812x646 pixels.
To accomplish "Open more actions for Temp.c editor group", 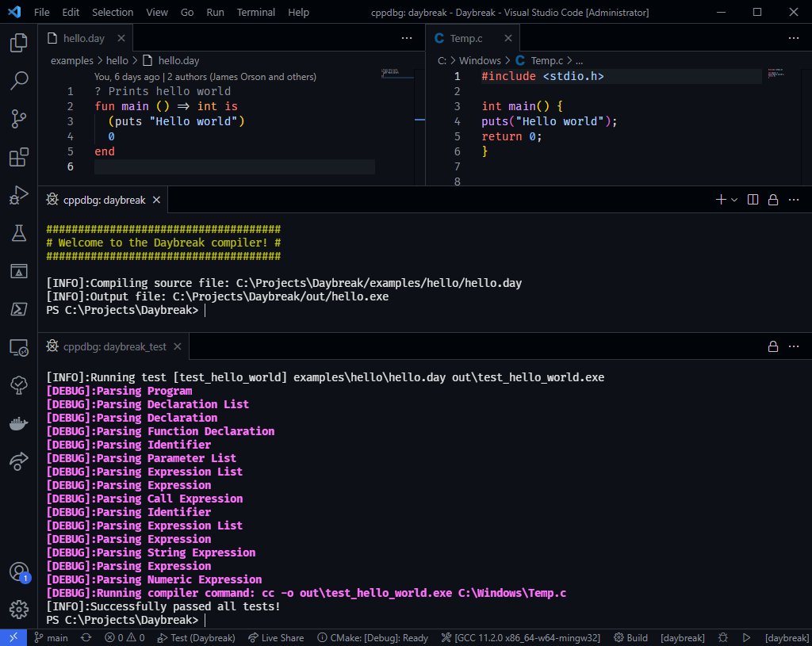I will pos(793,38).
